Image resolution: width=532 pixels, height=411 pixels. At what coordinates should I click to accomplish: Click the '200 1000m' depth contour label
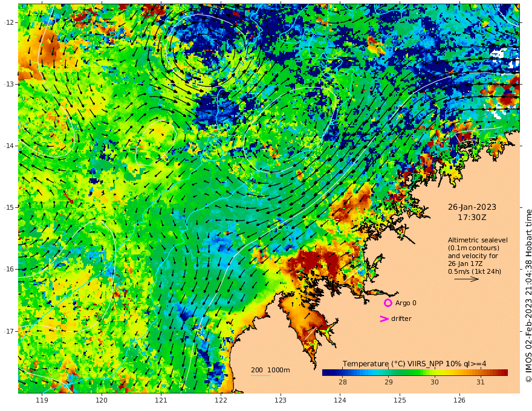tap(270, 370)
